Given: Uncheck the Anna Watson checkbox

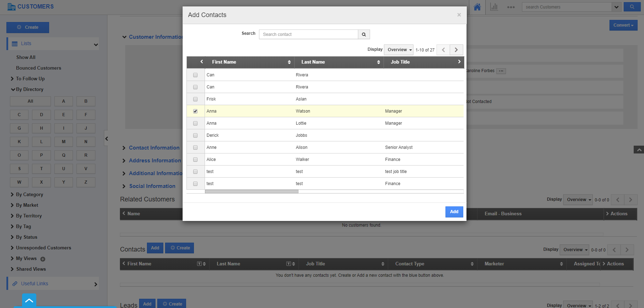Looking at the screenshot, I should click(x=195, y=111).
